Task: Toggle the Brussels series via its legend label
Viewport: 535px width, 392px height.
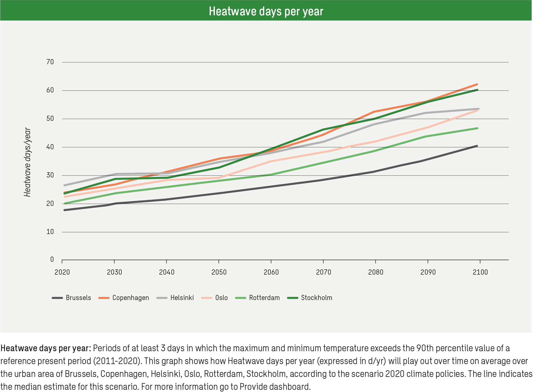Action: click(x=78, y=298)
